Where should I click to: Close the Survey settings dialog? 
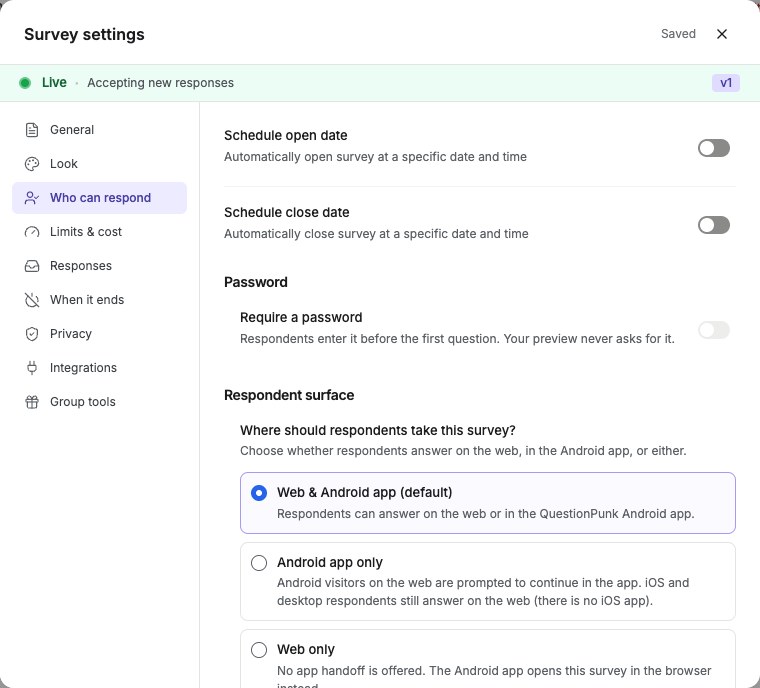coord(722,34)
